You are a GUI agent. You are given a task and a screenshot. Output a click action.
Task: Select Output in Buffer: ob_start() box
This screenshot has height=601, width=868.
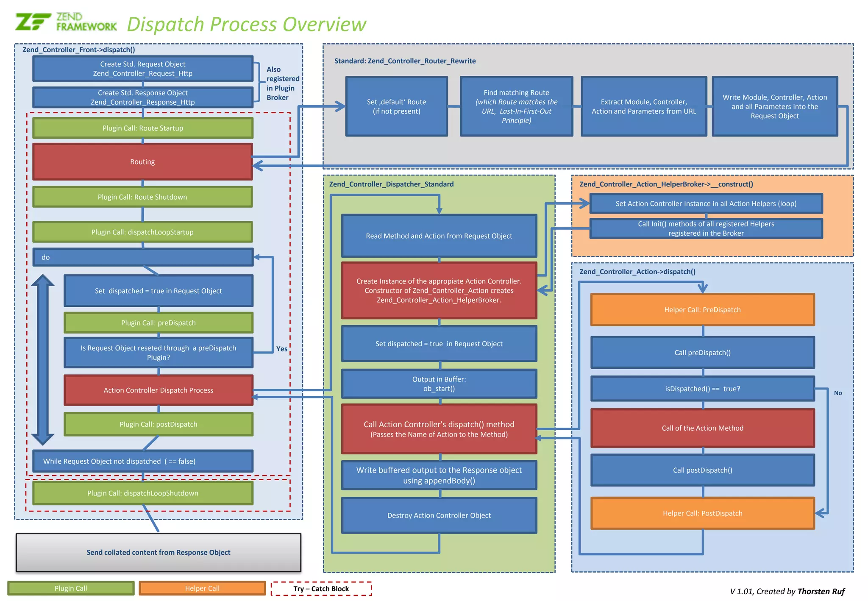(439, 384)
